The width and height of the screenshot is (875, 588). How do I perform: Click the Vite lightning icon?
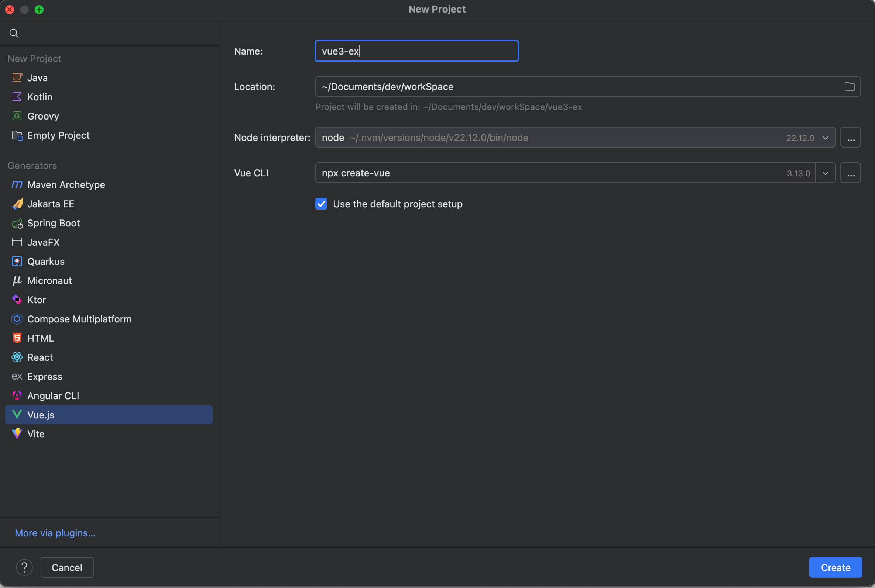pyautogui.click(x=17, y=434)
